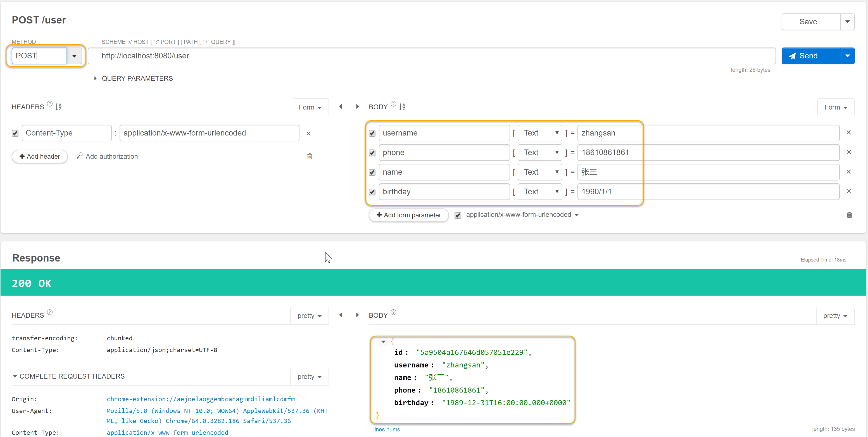
Task: Open complete request headers pretty dropdown
Action: tap(309, 377)
